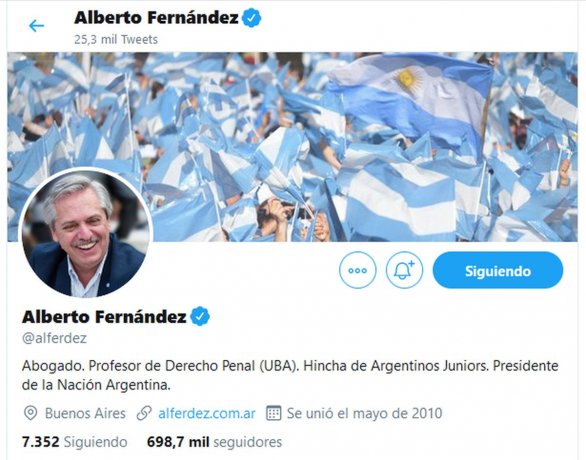Turn on notifications with the bell icon
Screen dimensions: 586x460
click(x=404, y=270)
